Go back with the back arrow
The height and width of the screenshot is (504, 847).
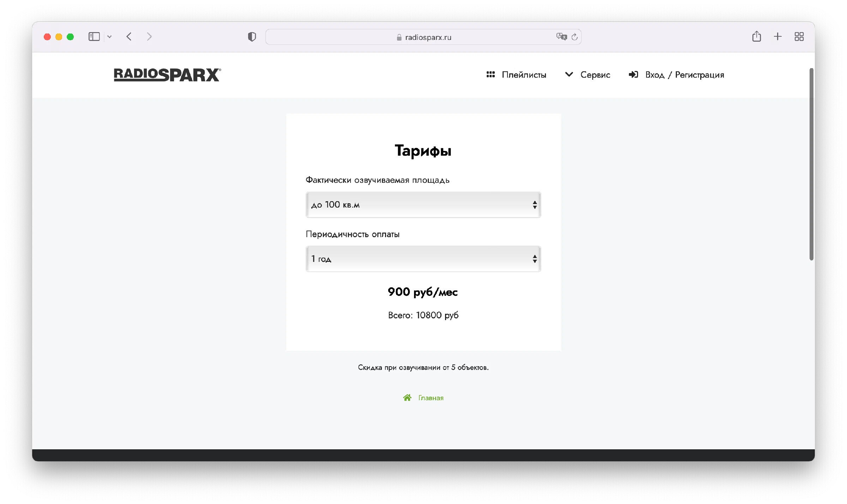pyautogui.click(x=129, y=37)
